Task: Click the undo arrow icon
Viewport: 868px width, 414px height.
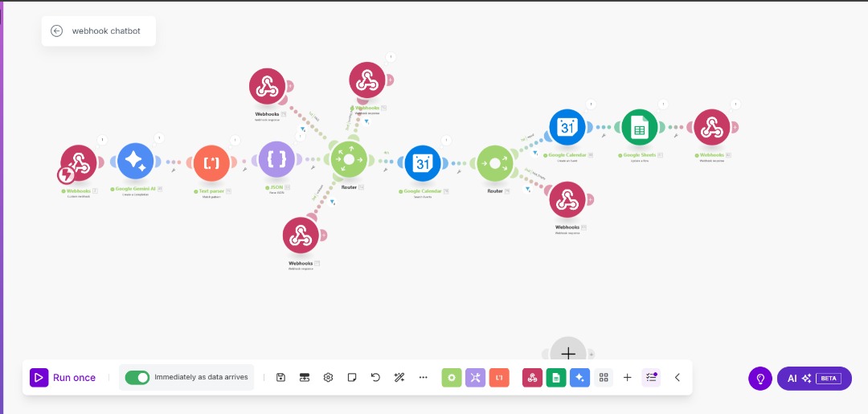Action: pos(375,378)
